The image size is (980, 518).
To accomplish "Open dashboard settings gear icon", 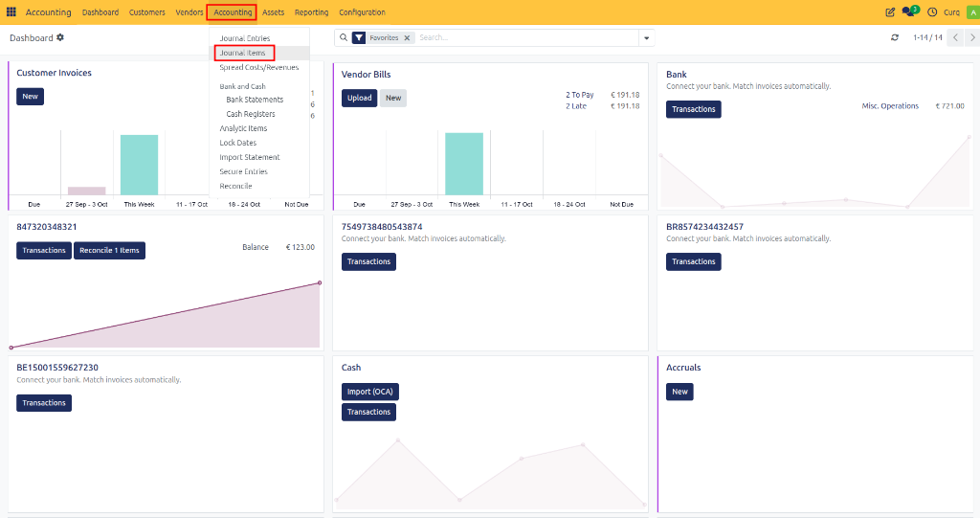I will (60, 37).
